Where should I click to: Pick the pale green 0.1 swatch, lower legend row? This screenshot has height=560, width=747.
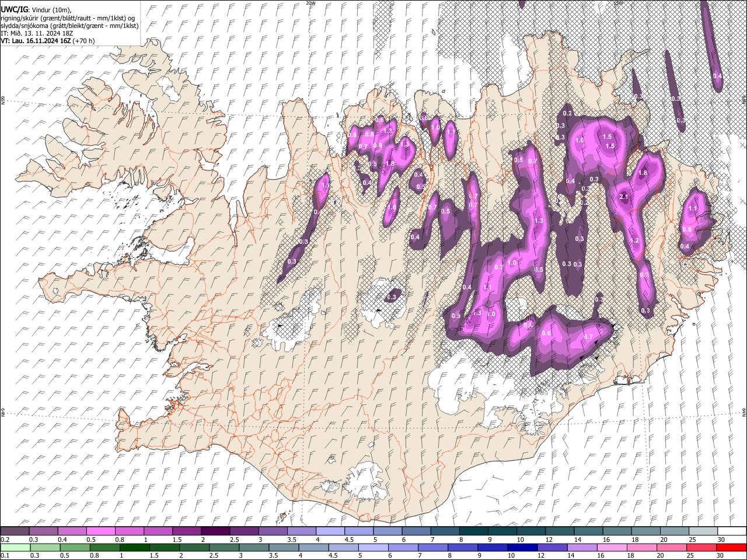coord(15,547)
